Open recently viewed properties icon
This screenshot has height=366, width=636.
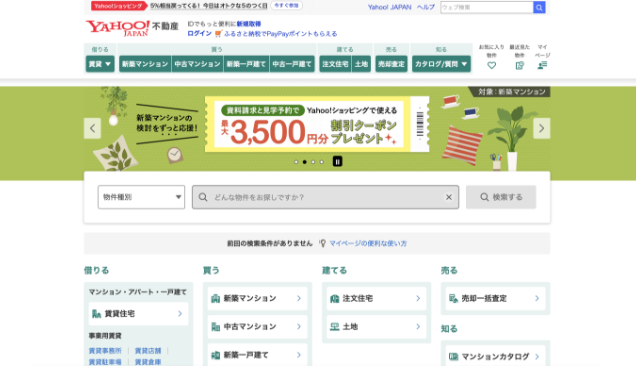520,65
